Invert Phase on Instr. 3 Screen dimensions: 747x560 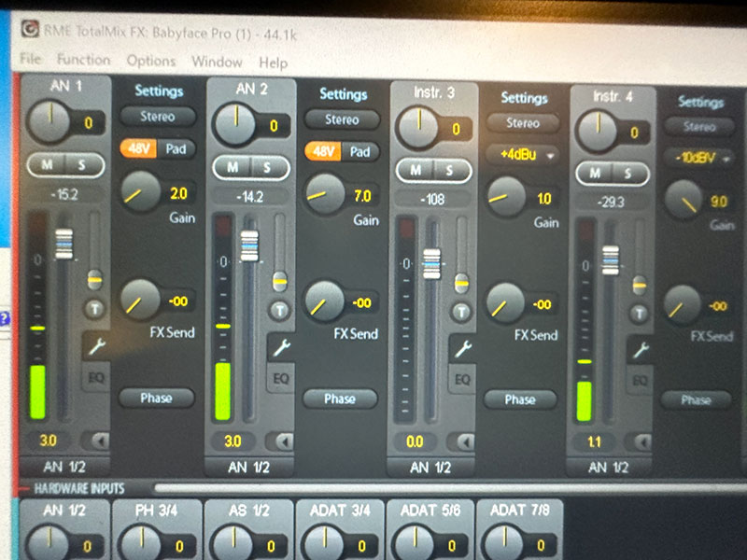[520, 400]
